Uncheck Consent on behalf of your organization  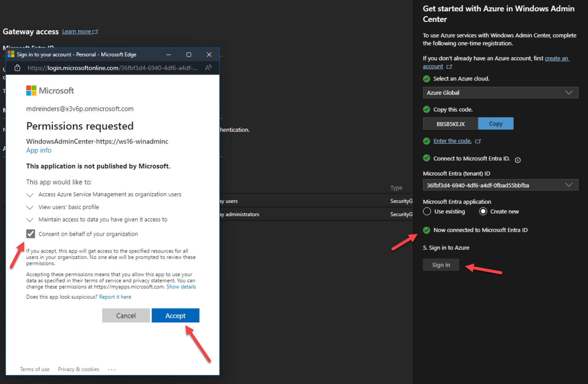pyautogui.click(x=30, y=234)
